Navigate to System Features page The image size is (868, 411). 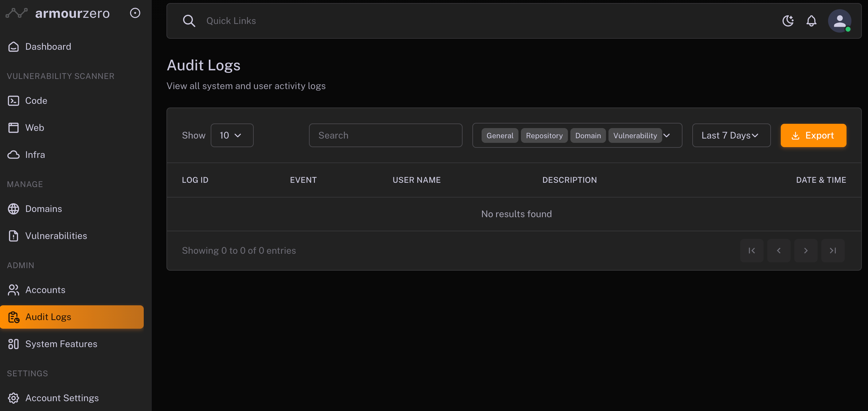click(61, 344)
